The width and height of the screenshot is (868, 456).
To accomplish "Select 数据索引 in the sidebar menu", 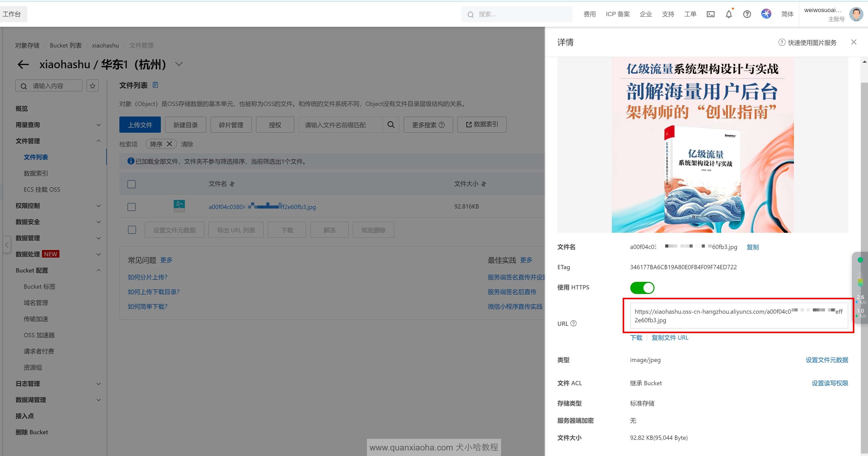I will 36,173.
